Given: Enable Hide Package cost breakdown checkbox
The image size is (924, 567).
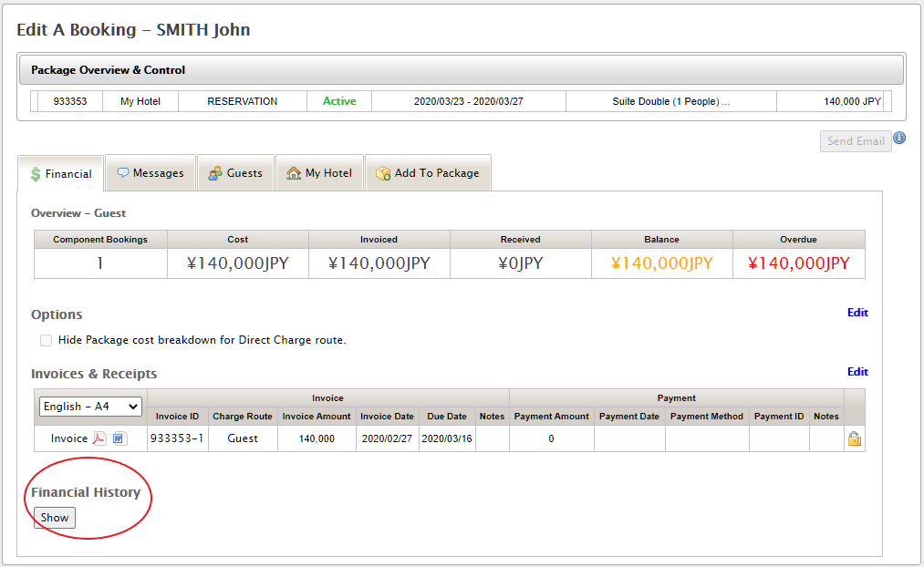Looking at the screenshot, I should [46, 340].
